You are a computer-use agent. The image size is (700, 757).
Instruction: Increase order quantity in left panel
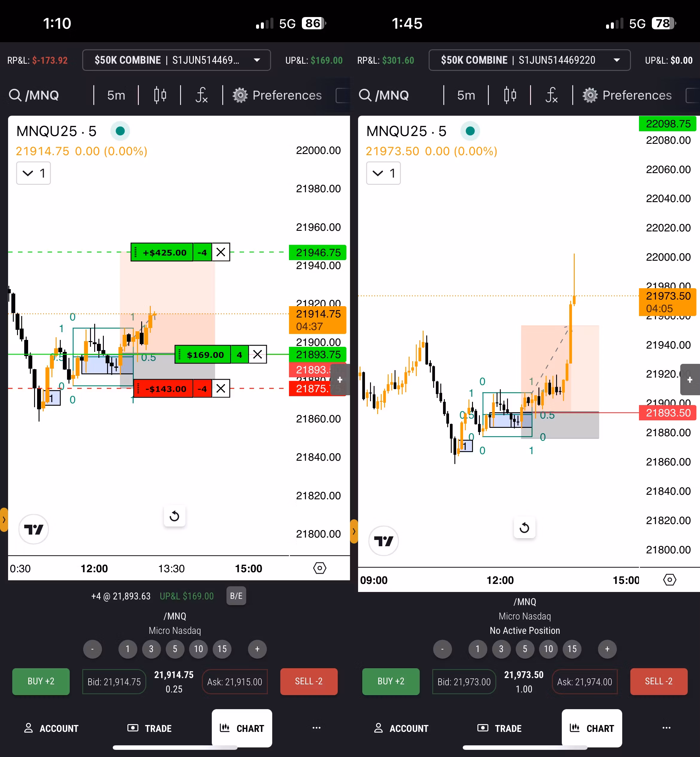pos(257,649)
